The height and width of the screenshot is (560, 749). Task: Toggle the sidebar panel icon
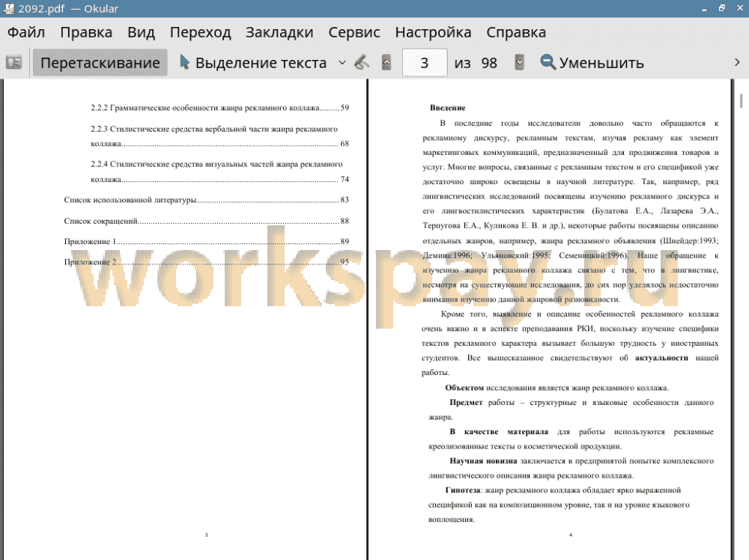(x=13, y=63)
